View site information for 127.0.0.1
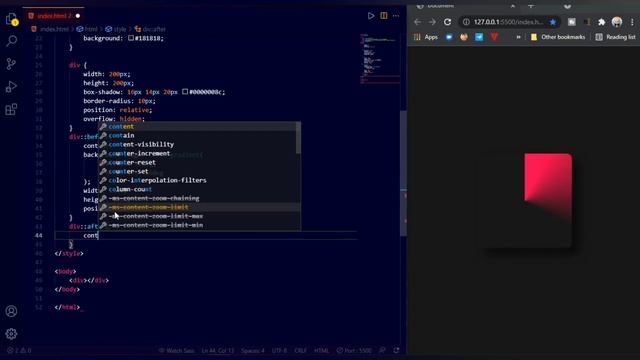 (x=466, y=22)
